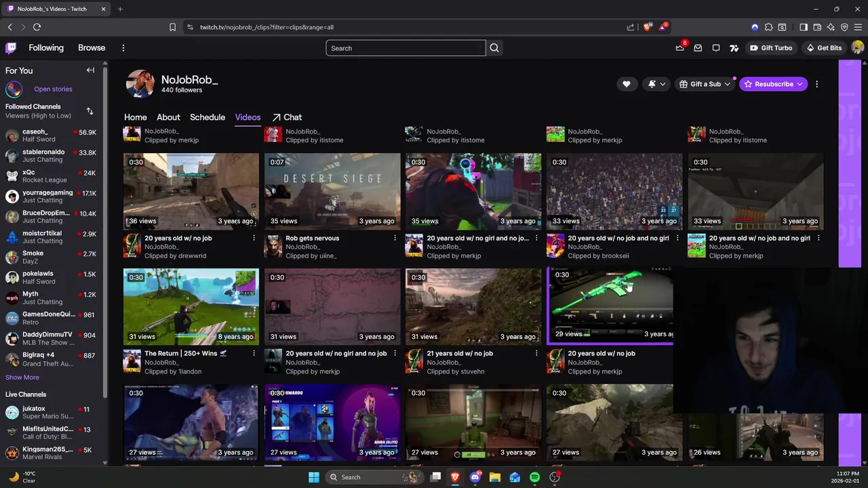The image size is (868, 488).
Task: Open the Twitch inbox mail icon
Action: pyautogui.click(x=698, y=48)
